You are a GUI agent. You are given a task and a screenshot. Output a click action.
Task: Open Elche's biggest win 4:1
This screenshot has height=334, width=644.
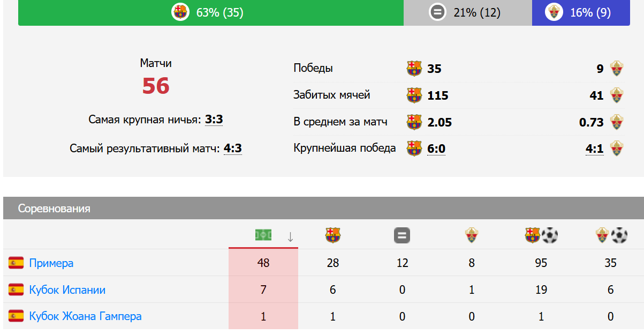594,149
